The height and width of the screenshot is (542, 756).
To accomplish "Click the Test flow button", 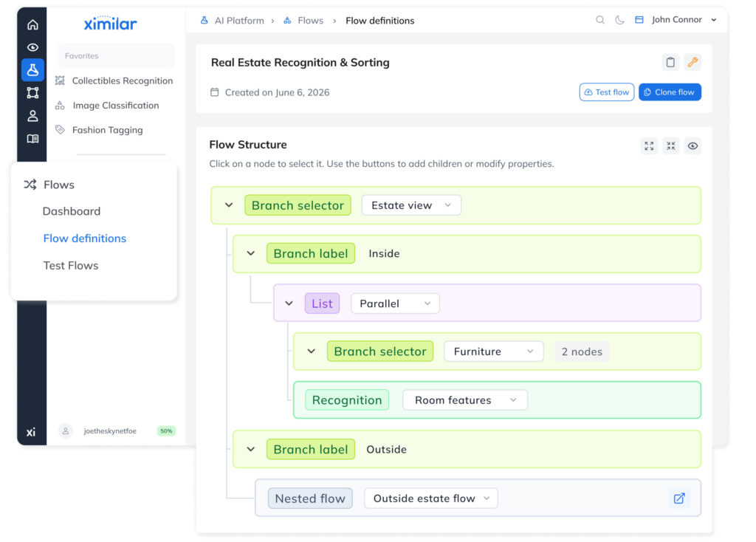I will point(606,92).
